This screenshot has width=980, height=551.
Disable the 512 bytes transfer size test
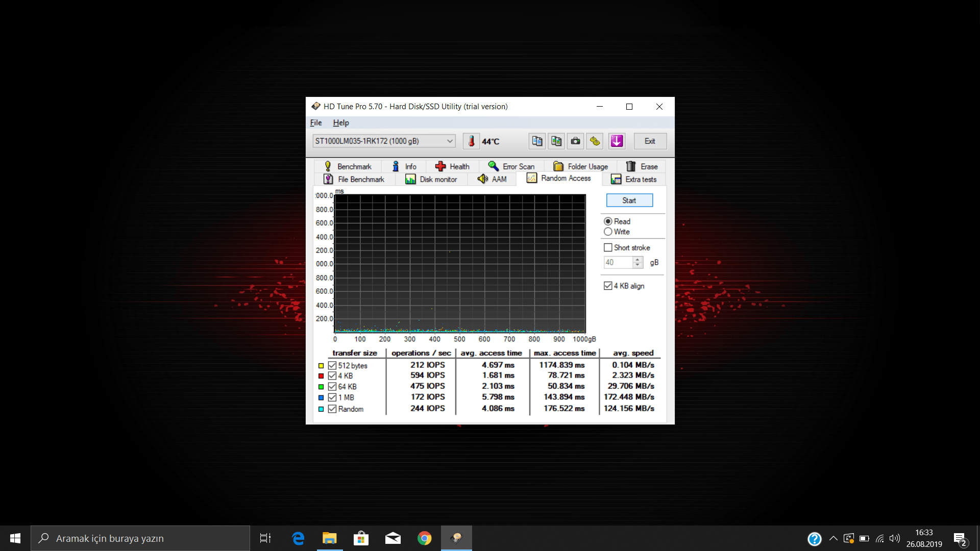tap(333, 365)
